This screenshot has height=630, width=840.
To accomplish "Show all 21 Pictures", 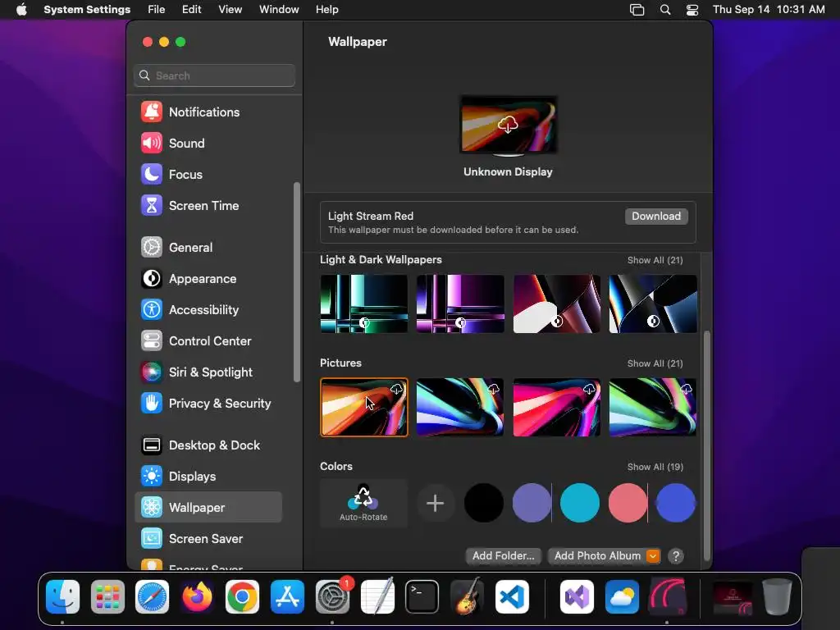I will point(655,363).
